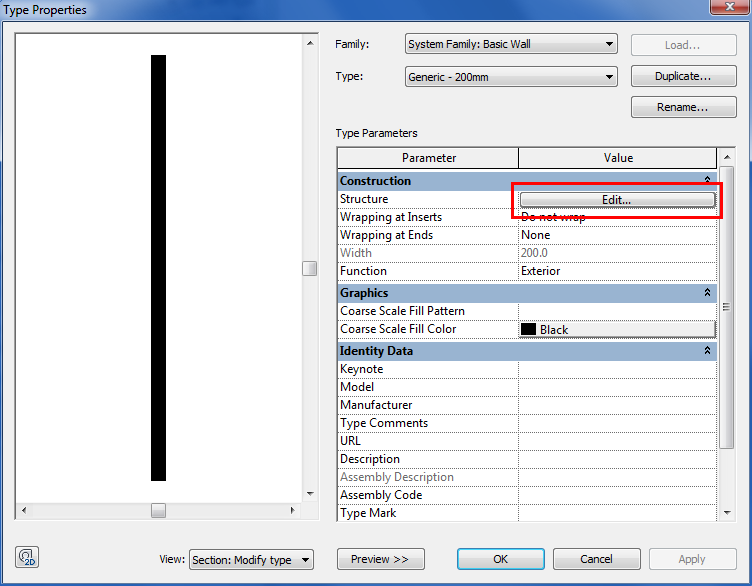
Task: Click the Preview >> button
Action: click(x=381, y=559)
